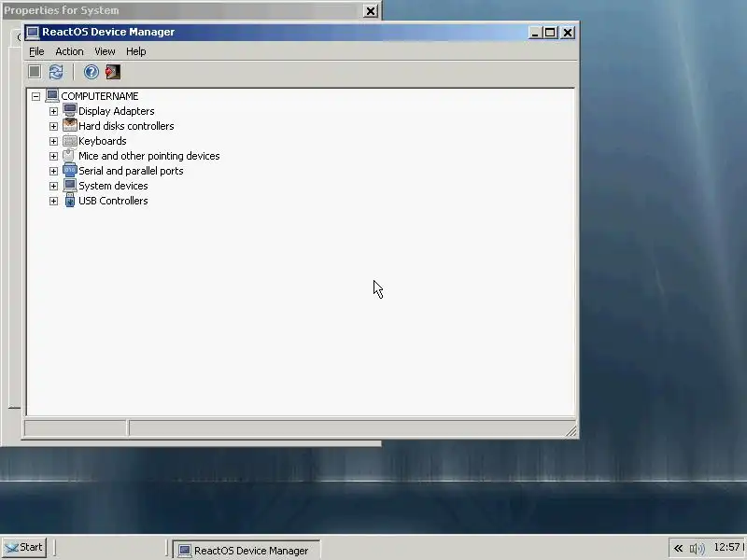Maximize the Device Manager window

pyautogui.click(x=550, y=33)
